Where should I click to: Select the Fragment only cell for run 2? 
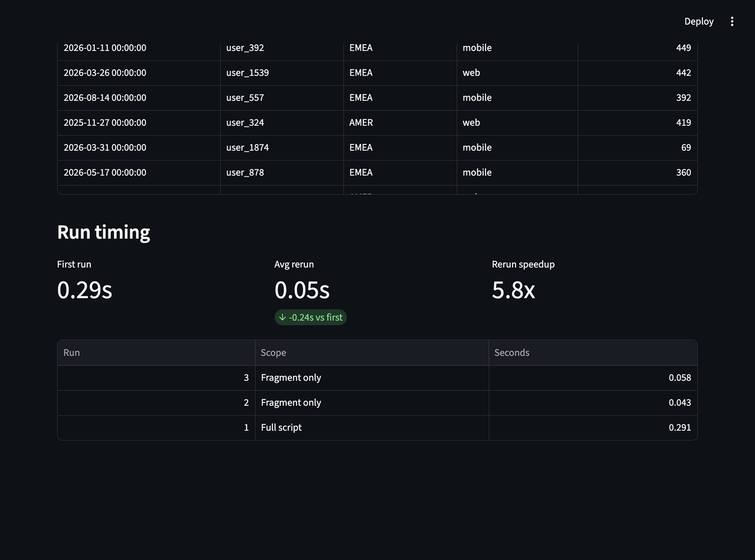point(372,402)
